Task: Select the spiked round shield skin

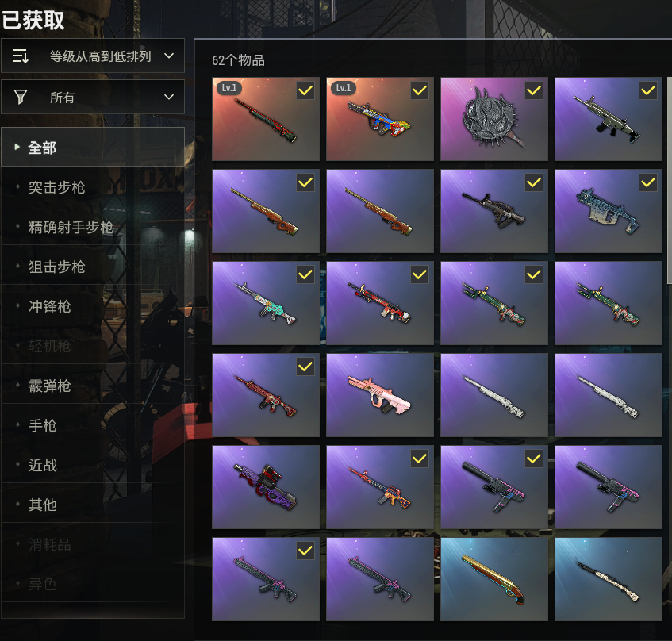Action: coord(494,119)
